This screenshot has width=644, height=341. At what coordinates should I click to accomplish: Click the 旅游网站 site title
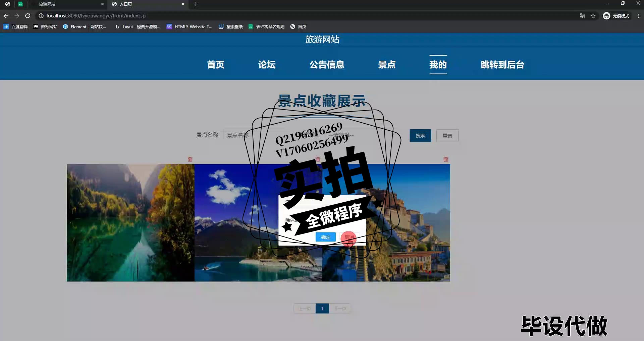(322, 40)
